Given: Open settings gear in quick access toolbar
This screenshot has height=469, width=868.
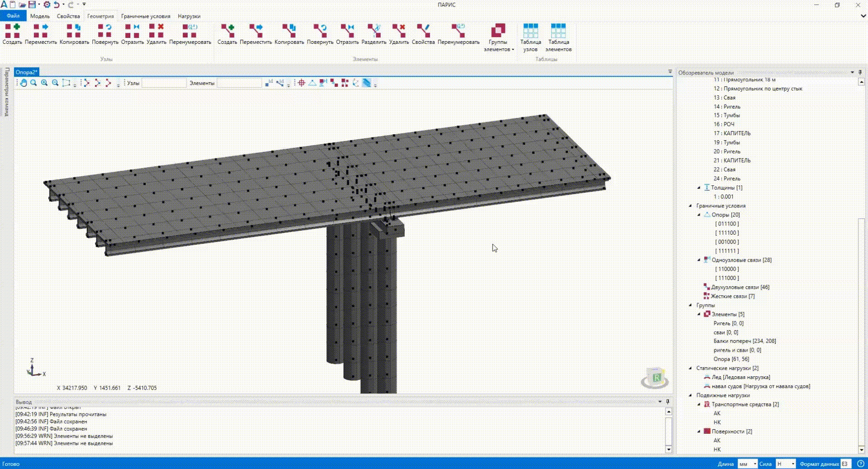Looking at the screenshot, I should 47,5.
